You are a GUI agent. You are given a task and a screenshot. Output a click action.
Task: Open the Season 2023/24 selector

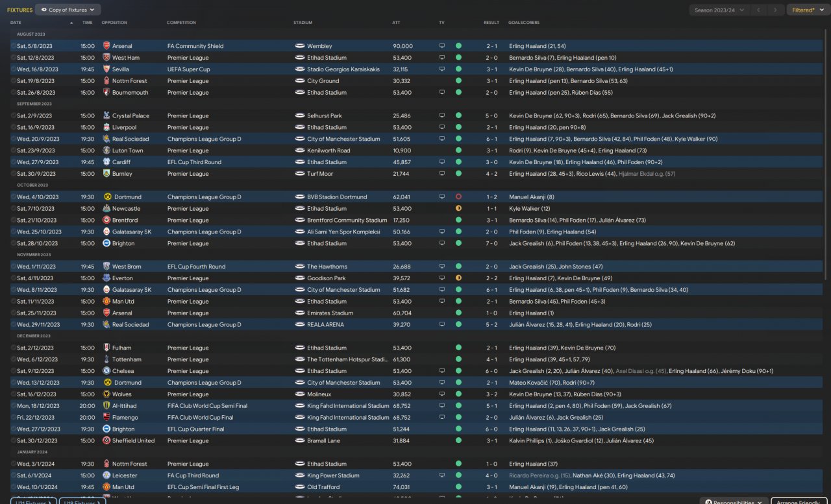(719, 10)
